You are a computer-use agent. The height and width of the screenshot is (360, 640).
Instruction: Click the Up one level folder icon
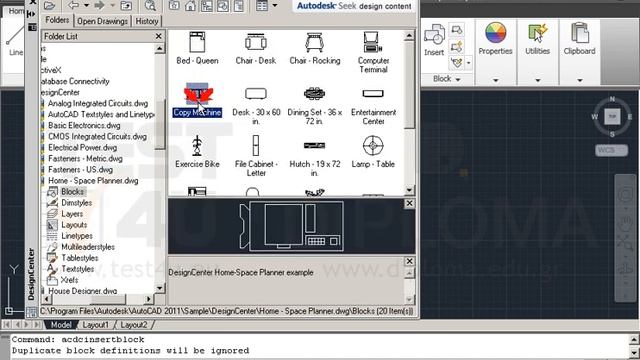[x=126, y=6]
